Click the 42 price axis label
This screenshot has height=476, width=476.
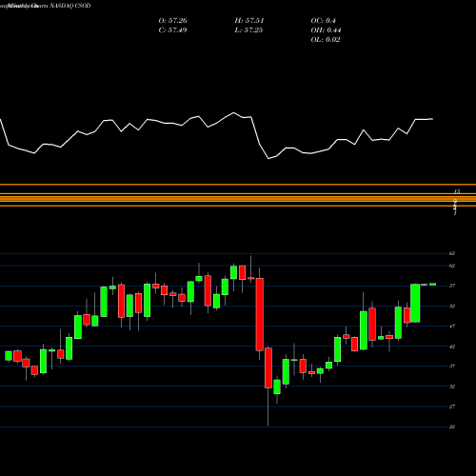452,347
